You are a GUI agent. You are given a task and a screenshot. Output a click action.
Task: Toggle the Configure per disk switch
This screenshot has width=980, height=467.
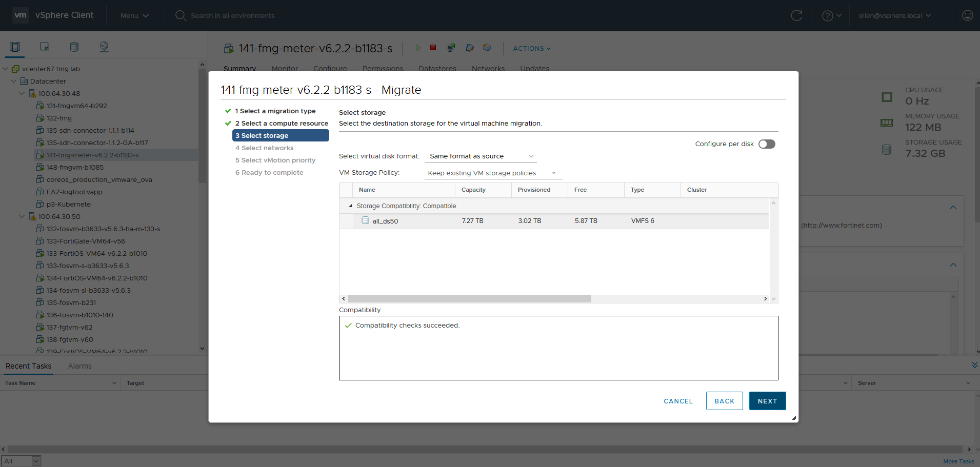(x=767, y=144)
